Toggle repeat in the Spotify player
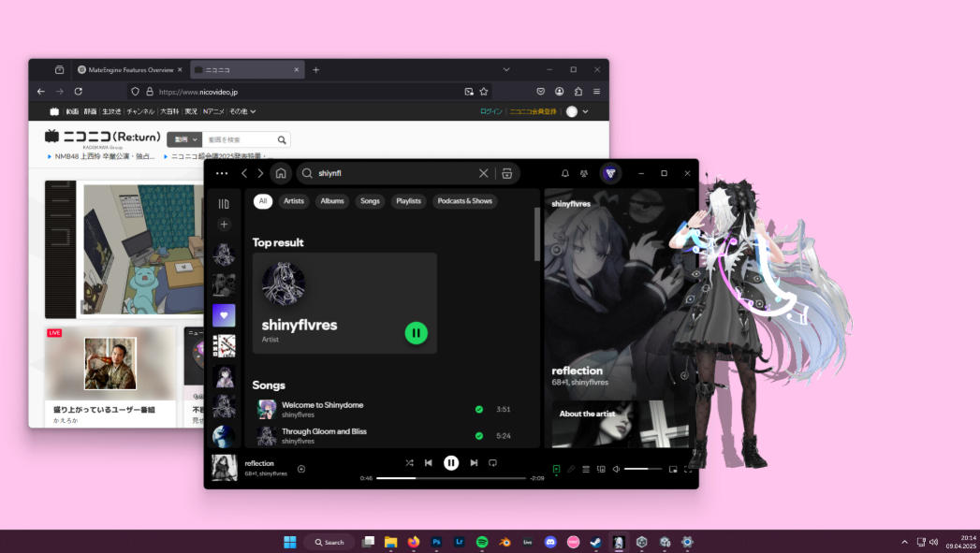Screen dimensions: 980x553 492,463
